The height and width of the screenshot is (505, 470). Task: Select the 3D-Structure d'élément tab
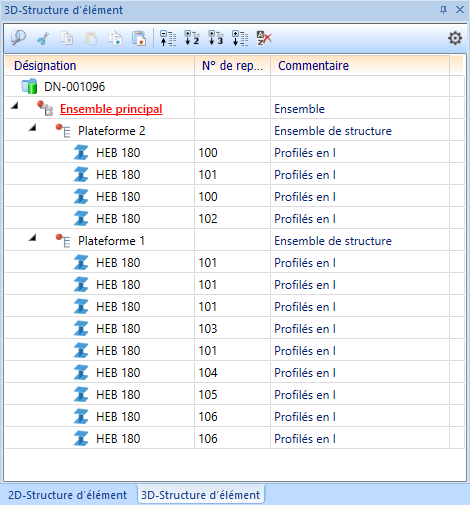[x=201, y=495]
